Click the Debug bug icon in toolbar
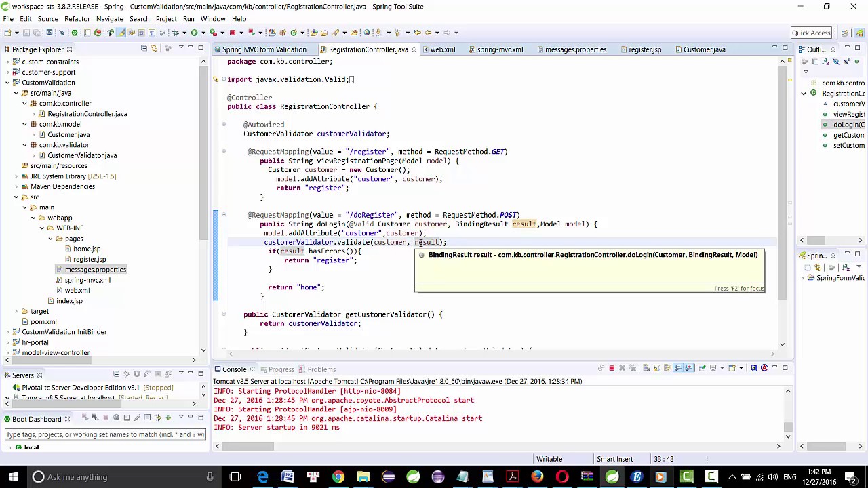The width and height of the screenshot is (868, 488). coord(176,33)
